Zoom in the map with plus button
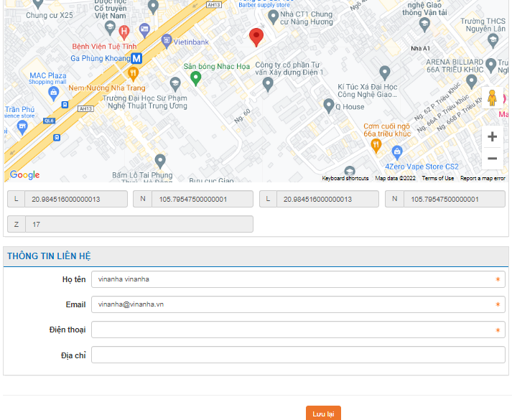 tap(493, 136)
